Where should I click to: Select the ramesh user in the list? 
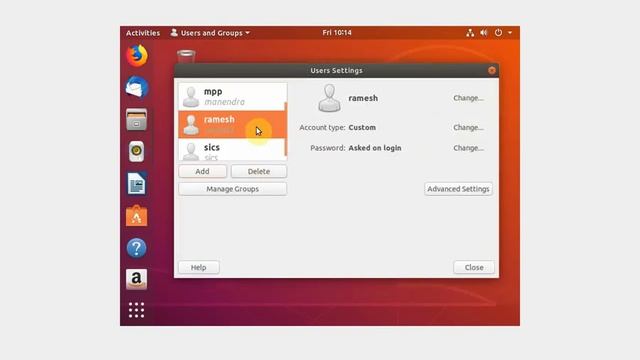pyautogui.click(x=232, y=124)
